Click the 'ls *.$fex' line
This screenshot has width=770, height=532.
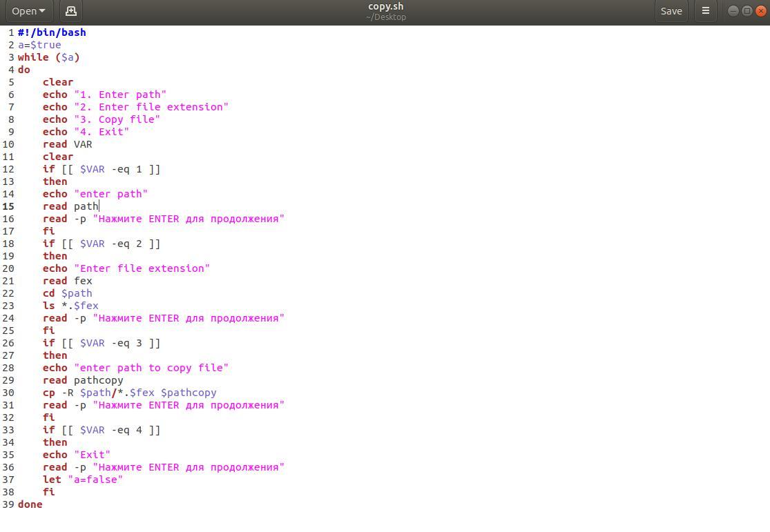tap(70, 306)
